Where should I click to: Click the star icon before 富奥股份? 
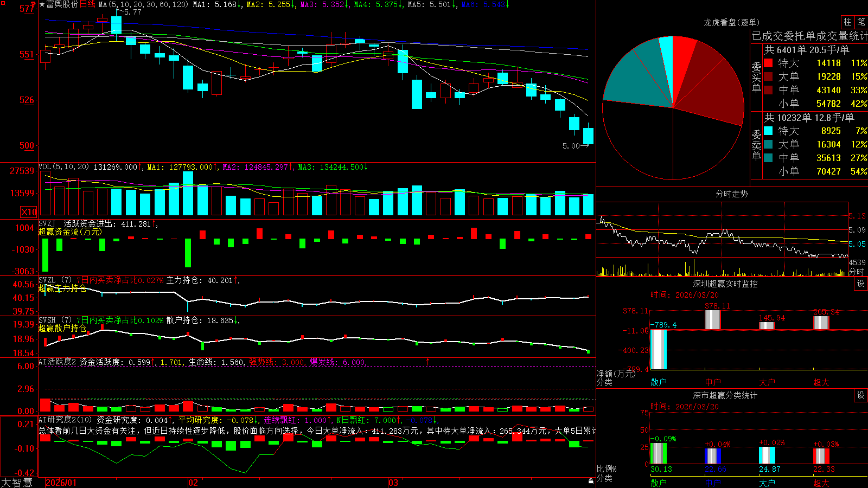[42, 4]
